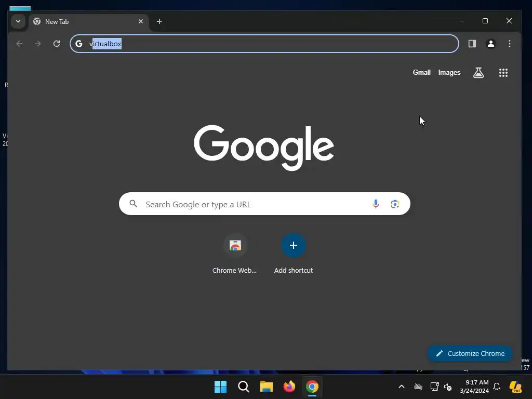The height and width of the screenshot is (399, 532).
Task: Open the Gmail link
Action: click(421, 73)
